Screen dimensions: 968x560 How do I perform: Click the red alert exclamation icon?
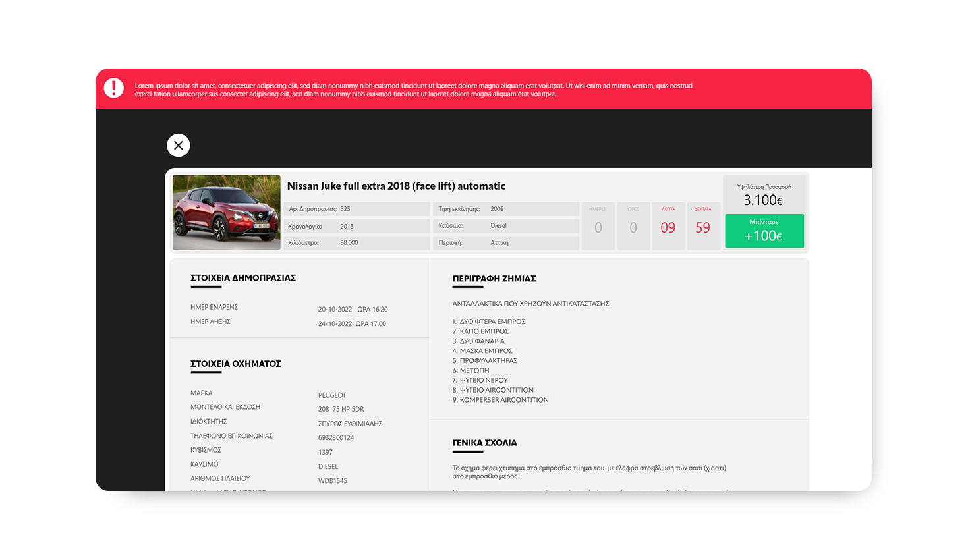click(x=113, y=88)
